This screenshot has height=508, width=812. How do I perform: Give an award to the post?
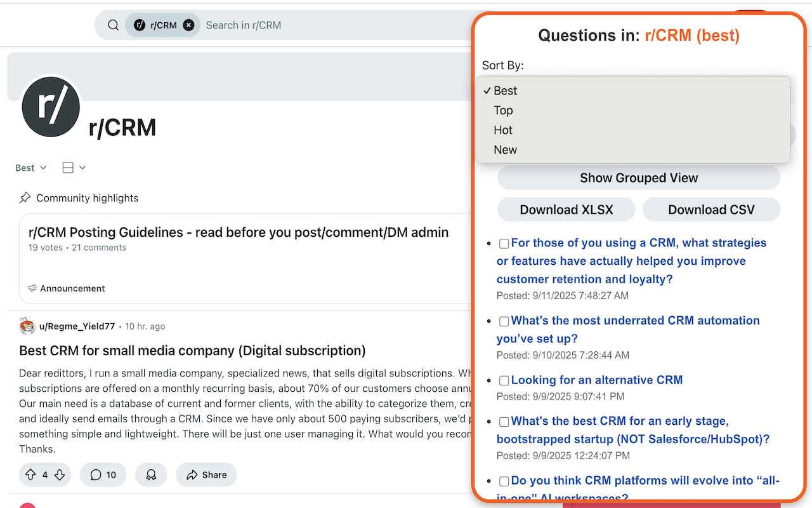coord(151,475)
